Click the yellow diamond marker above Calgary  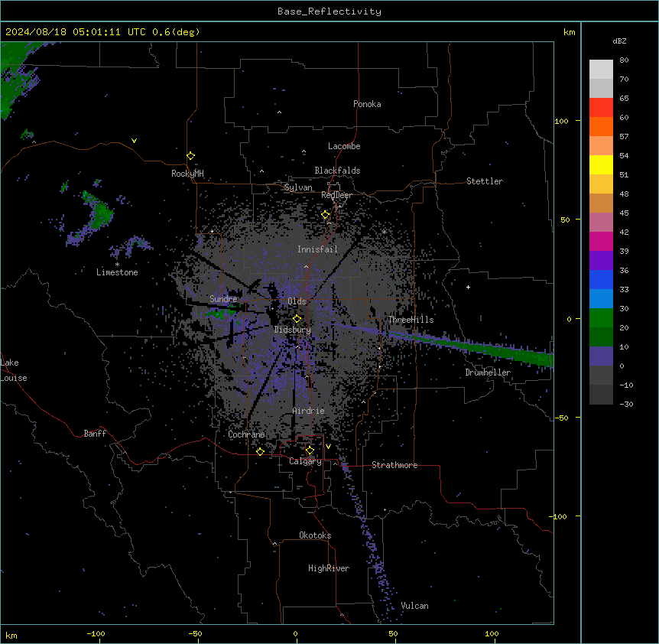coord(310,450)
